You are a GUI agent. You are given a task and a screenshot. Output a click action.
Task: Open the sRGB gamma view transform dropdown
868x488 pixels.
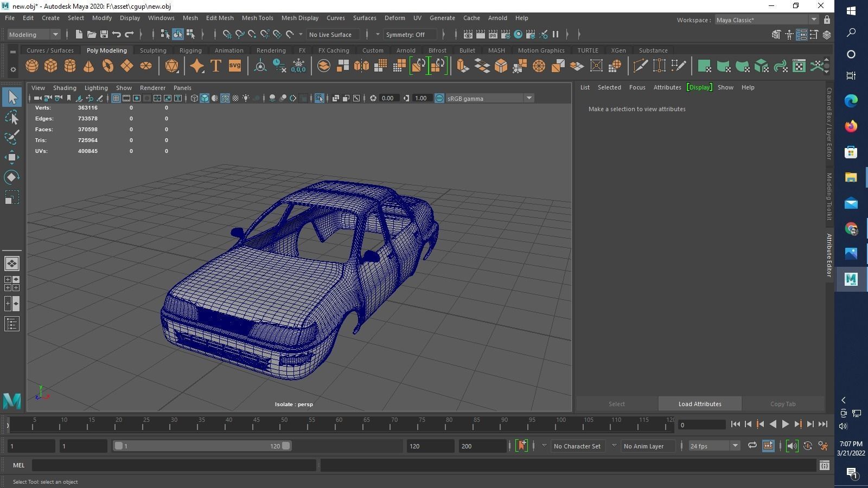point(489,98)
